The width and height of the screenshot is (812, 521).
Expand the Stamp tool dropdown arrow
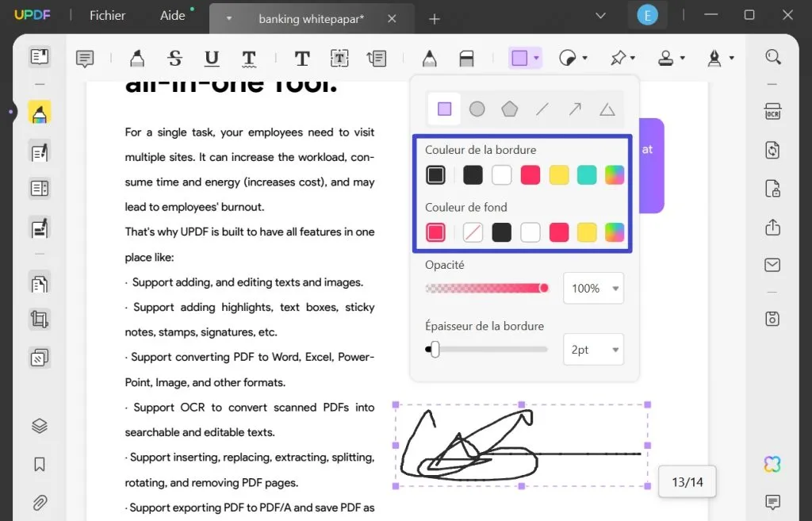coord(683,58)
